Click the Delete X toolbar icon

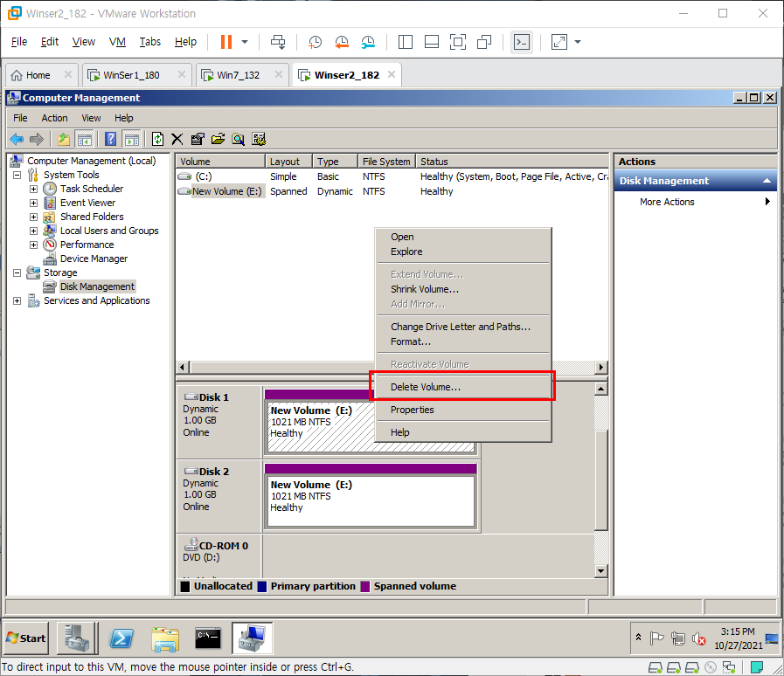[177, 139]
